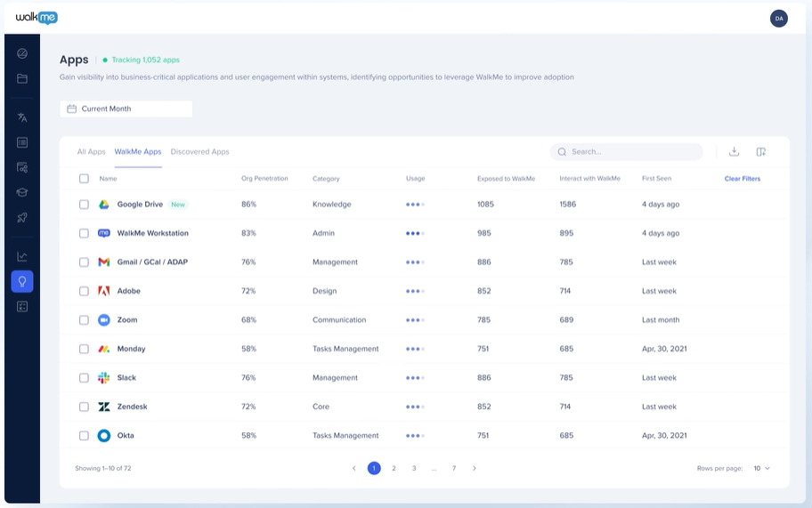
Task: Open the translation icon in sidebar
Action: (x=22, y=117)
